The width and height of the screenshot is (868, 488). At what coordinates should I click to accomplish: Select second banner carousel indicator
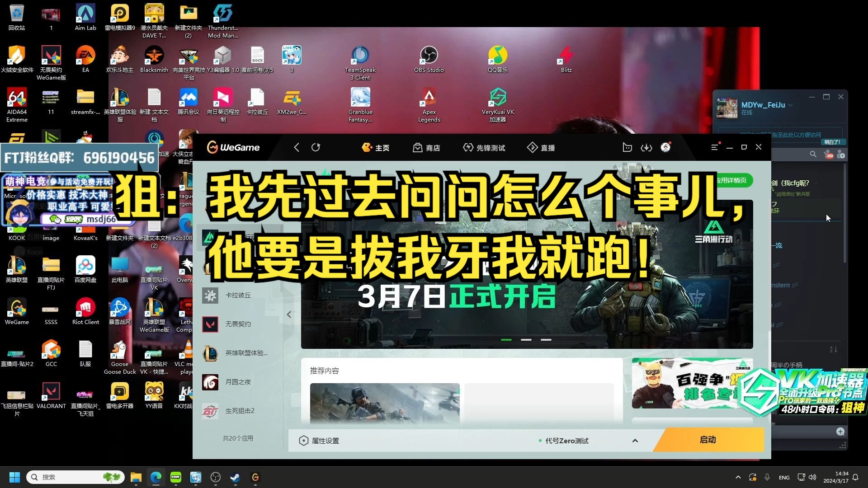coord(526,340)
